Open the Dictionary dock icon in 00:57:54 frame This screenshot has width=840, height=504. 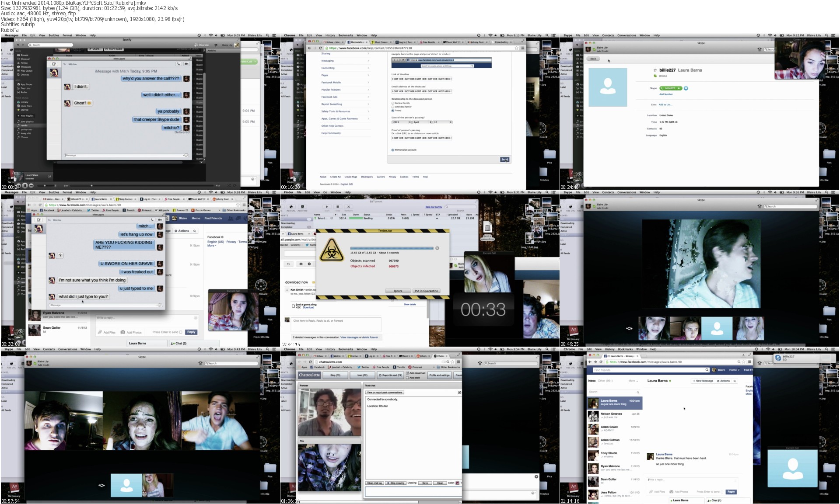pyautogui.click(x=14, y=488)
